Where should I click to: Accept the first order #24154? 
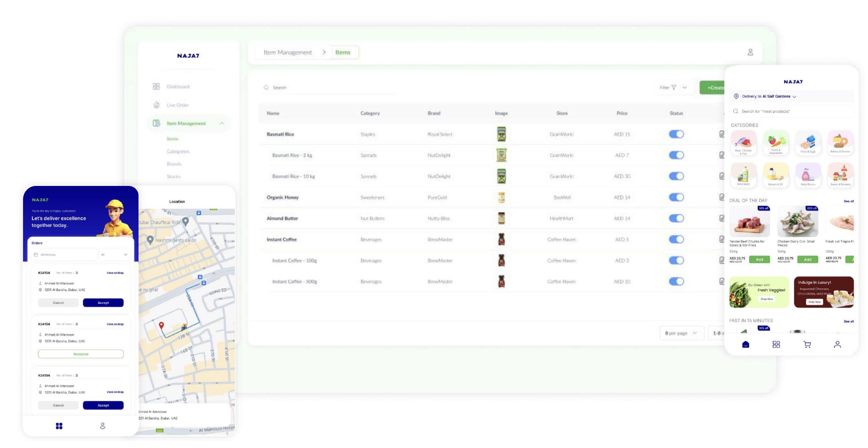point(103,303)
